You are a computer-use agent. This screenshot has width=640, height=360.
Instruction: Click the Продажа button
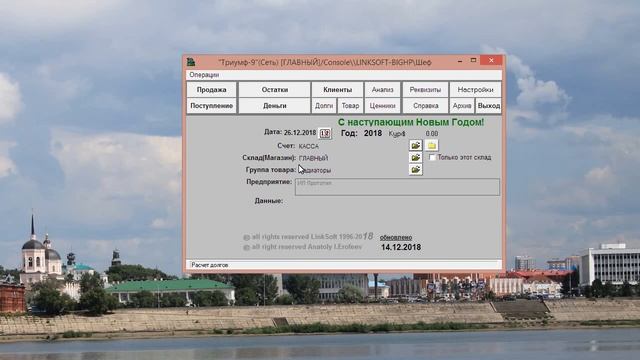(x=211, y=90)
